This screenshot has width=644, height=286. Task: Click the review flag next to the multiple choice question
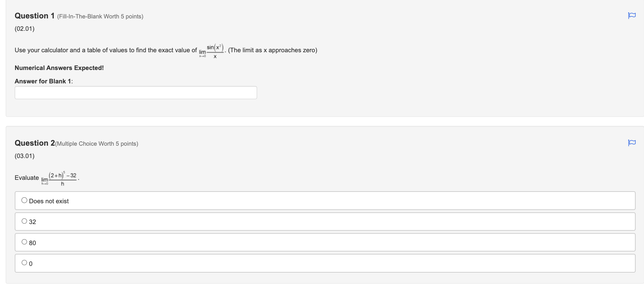(x=632, y=143)
